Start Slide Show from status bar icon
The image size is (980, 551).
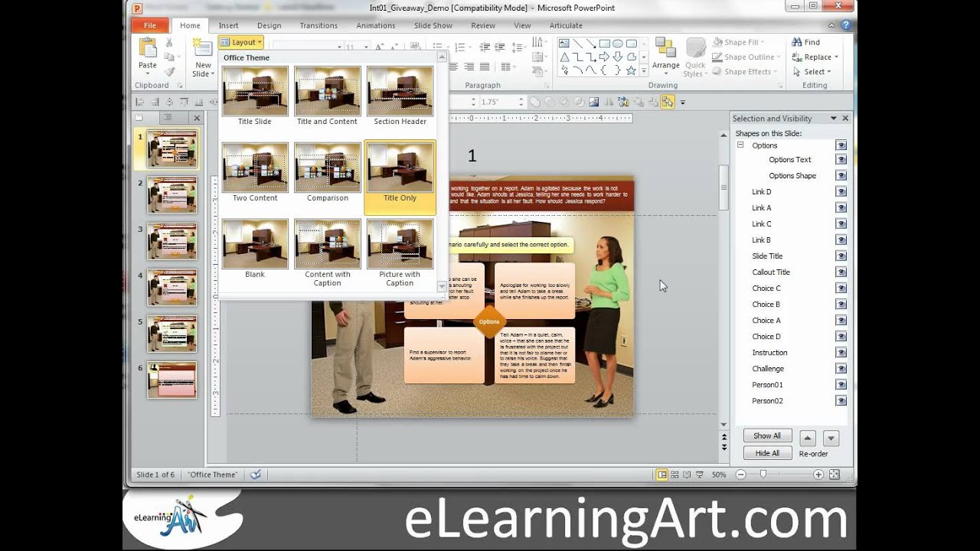pyautogui.click(x=699, y=474)
